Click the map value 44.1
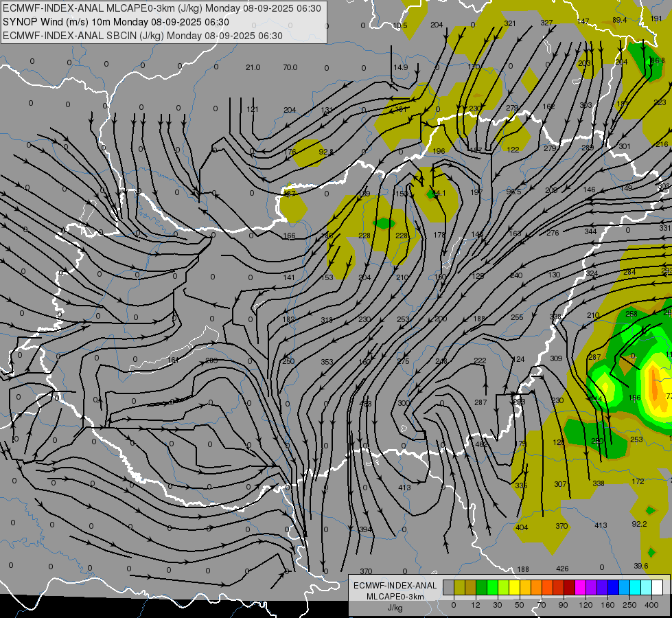Screen dimensions: 672x618 [439, 194]
